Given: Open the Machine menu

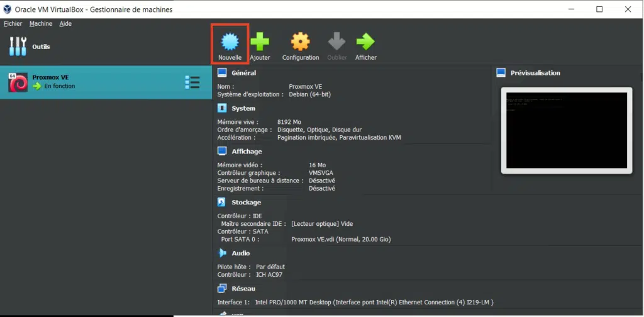Looking at the screenshot, I should click(41, 23).
